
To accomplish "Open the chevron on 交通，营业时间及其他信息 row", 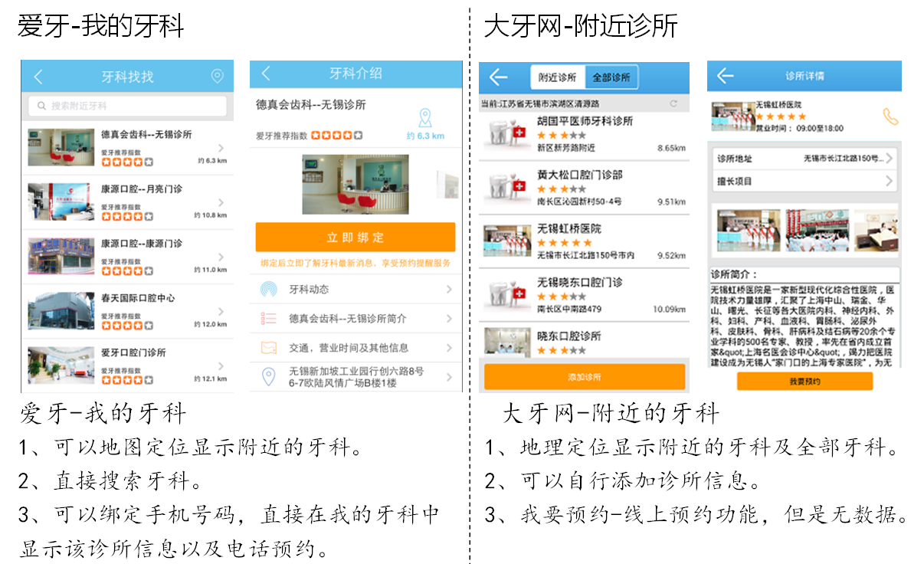I will point(449,348).
